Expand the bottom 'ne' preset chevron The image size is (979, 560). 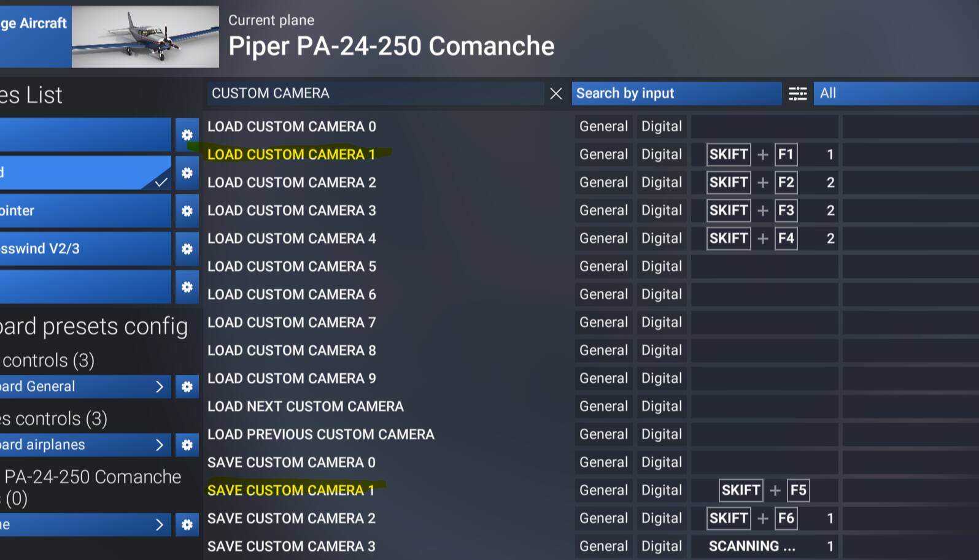click(160, 524)
